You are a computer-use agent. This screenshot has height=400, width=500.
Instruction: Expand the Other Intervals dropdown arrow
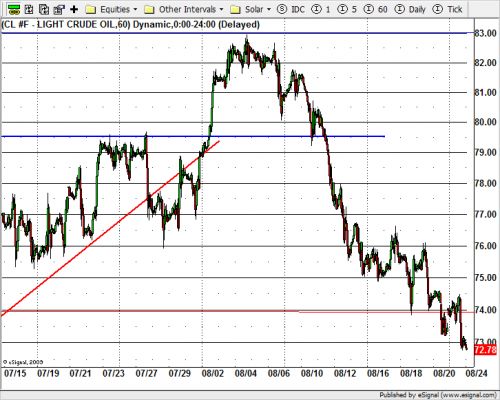pyautogui.click(x=222, y=9)
